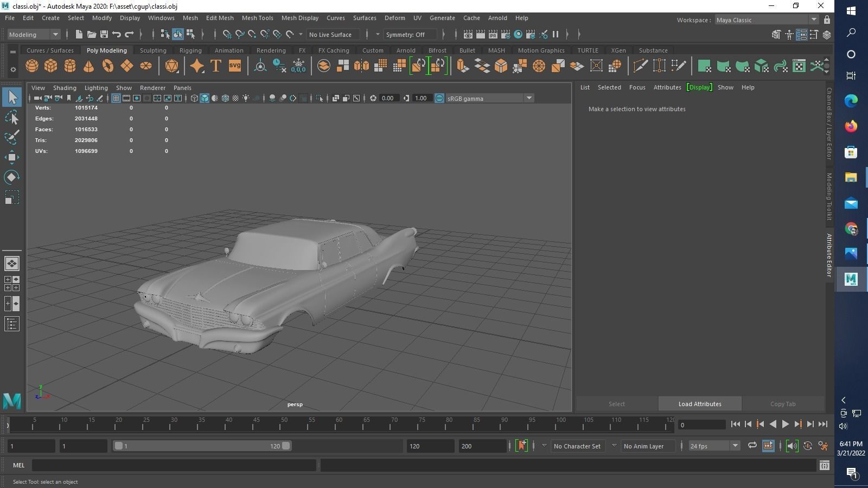The width and height of the screenshot is (868, 488).
Task: Open the Workspace Maya Classic dropdown
Action: click(766, 20)
